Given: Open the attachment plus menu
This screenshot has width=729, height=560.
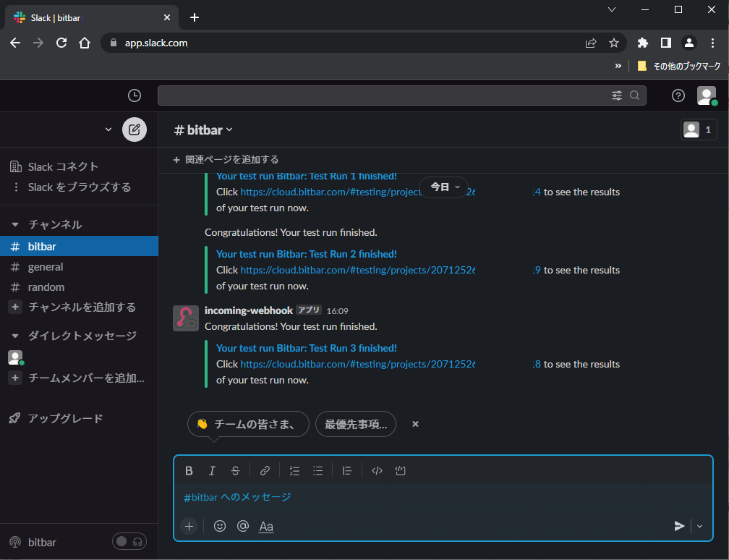Looking at the screenshot, I should 189,526.
